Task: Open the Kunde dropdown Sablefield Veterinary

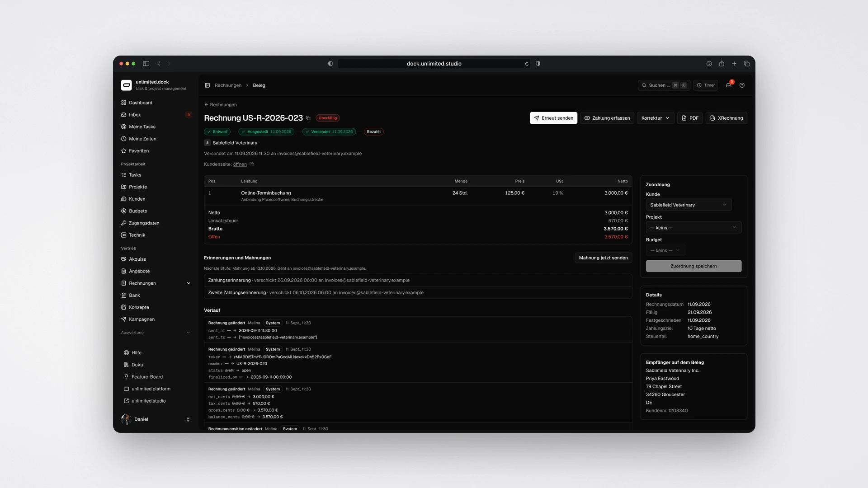Action: pos(689,205)
